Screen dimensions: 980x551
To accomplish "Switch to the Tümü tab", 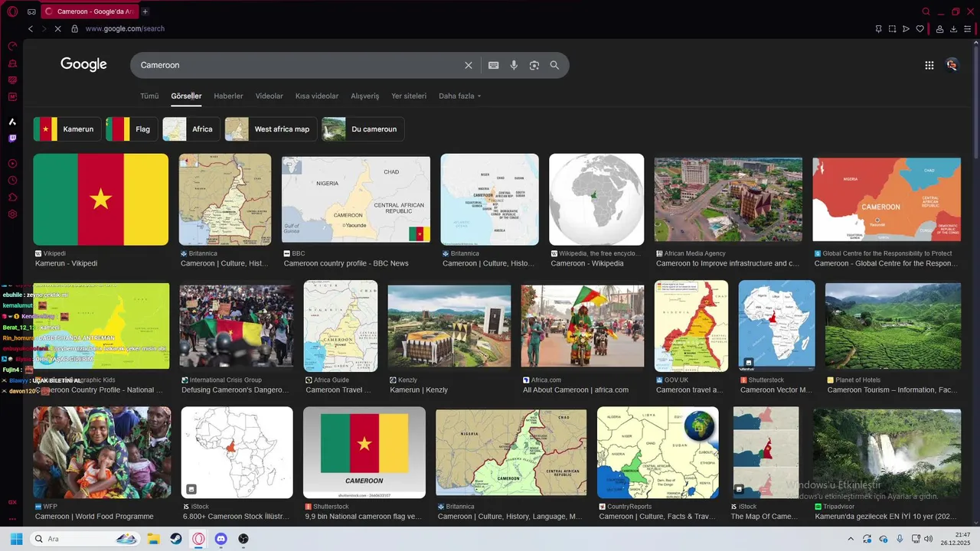I will pos(149,96).
